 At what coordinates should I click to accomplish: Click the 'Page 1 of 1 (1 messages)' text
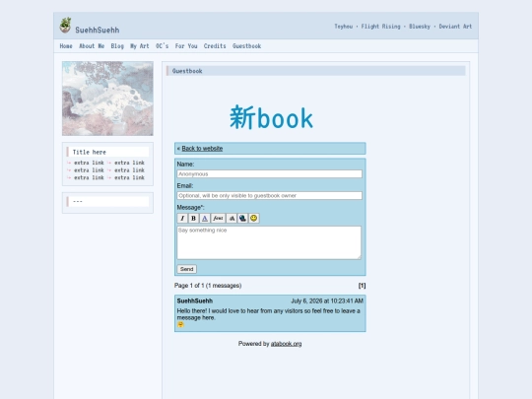pos(208,286)
